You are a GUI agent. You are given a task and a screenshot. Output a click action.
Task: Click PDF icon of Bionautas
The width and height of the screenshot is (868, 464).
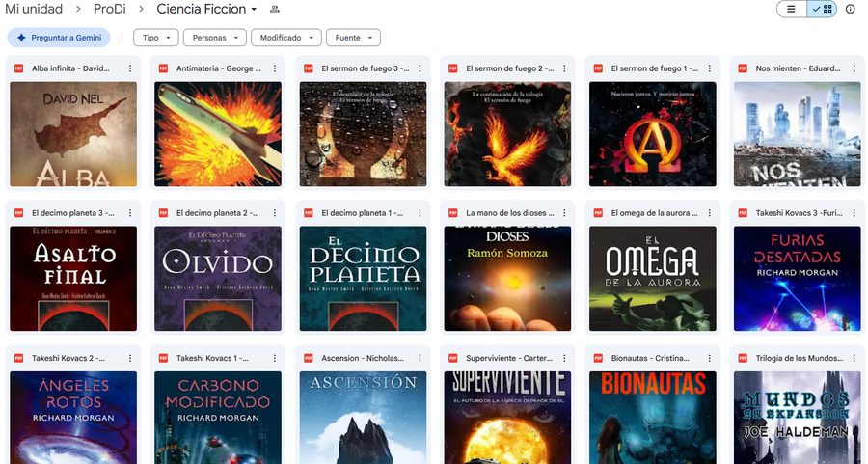598,358
